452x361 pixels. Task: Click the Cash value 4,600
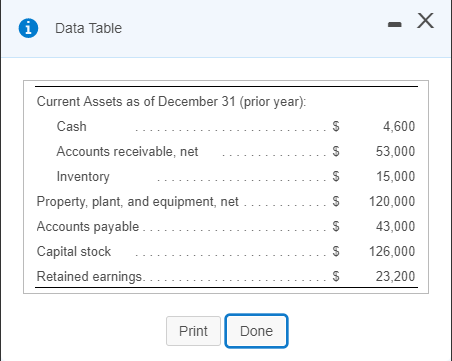pos(399,126)
